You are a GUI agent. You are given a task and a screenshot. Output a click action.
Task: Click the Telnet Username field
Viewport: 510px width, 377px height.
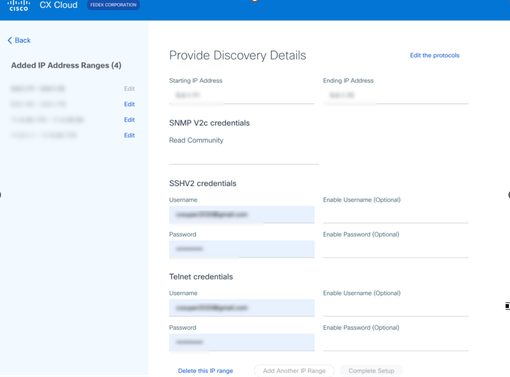[x=242, y=308]
